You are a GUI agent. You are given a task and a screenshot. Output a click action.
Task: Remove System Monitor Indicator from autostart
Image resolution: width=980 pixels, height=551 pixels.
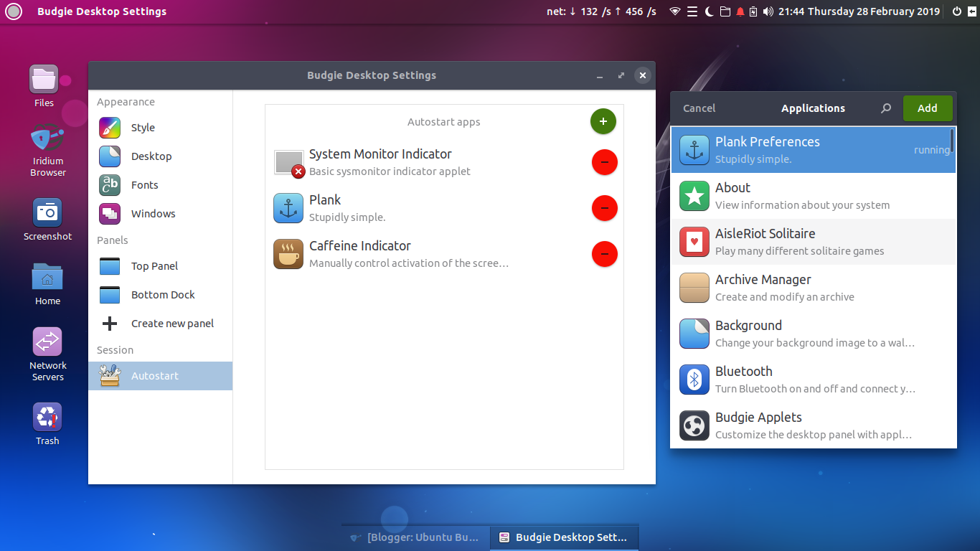point(605,162)
